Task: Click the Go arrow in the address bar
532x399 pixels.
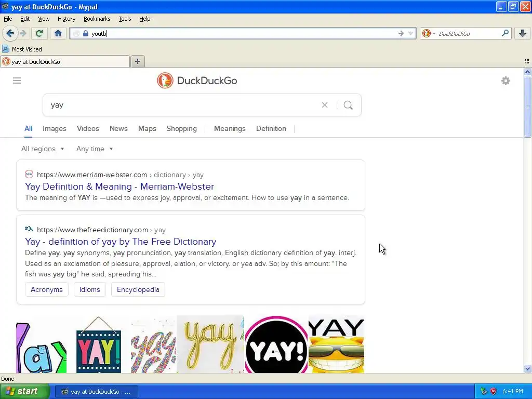Action: click(x=401, y=33)
